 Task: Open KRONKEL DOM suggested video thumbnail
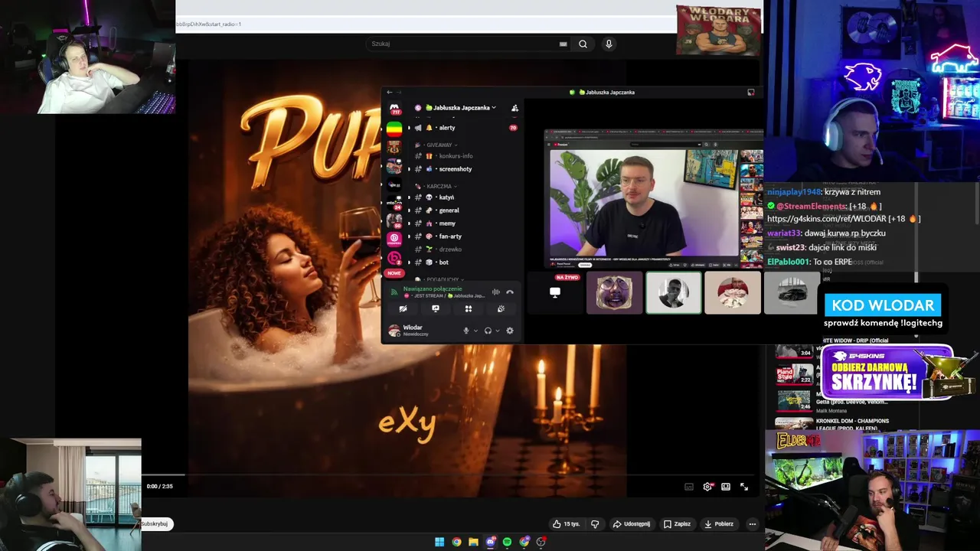(x=793, y=422)
